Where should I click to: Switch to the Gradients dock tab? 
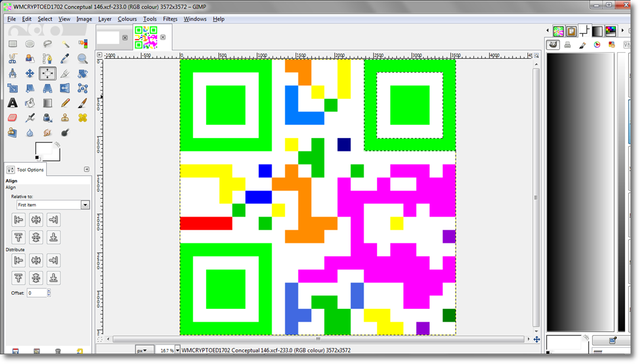tap(597, 31)
